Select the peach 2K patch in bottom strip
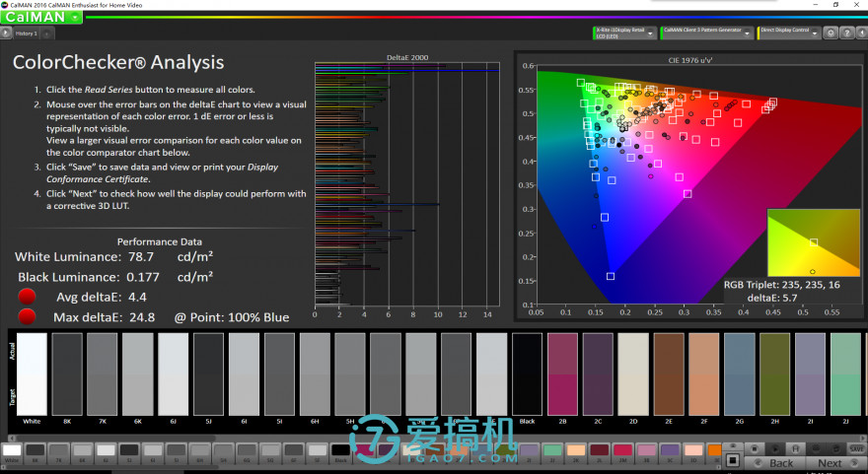868x474 pixels. pos(576,452)
